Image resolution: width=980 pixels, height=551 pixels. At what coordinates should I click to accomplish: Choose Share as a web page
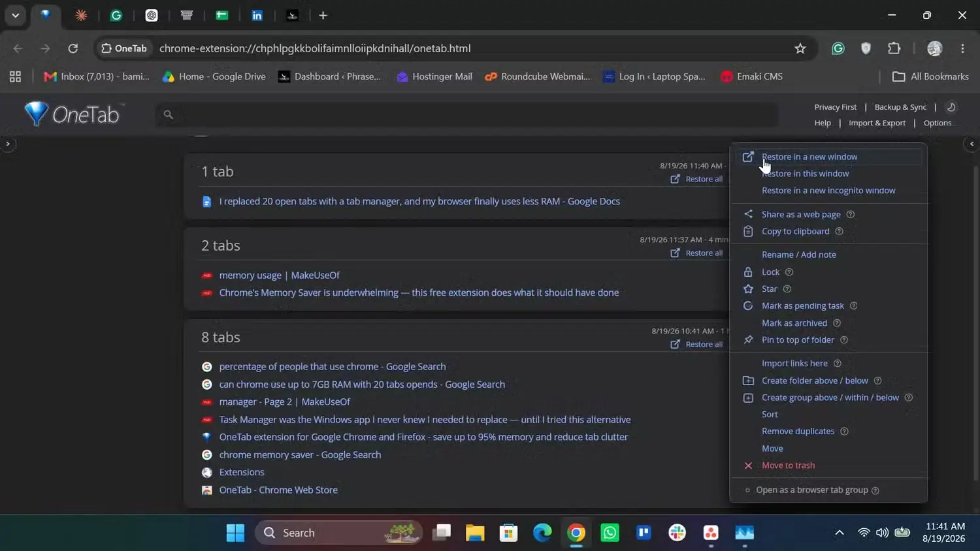click(801, 214)
